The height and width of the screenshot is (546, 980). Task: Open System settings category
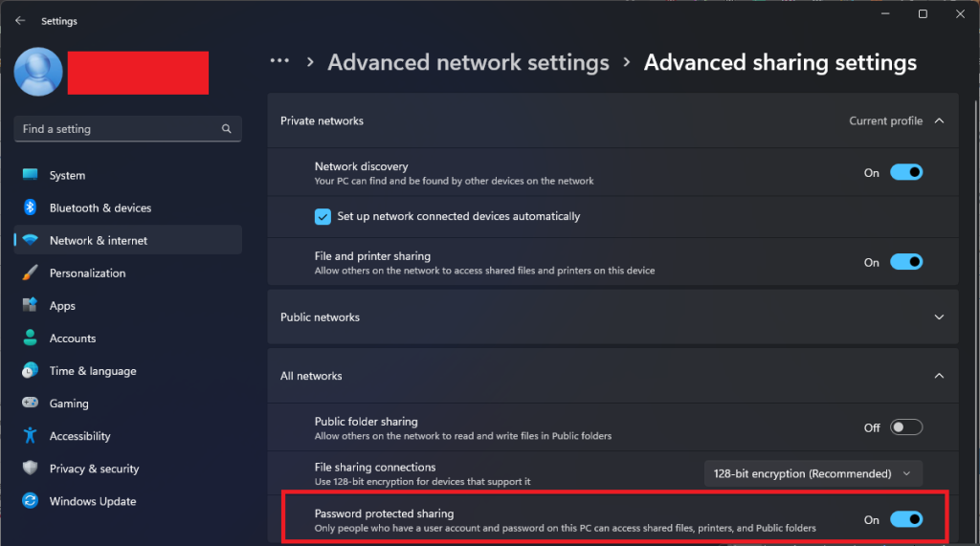click(128, 175)
